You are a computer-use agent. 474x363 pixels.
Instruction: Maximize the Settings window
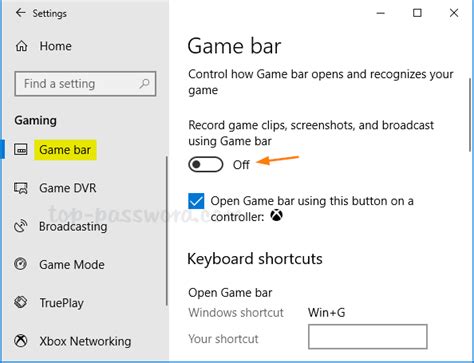click(417, 13)
